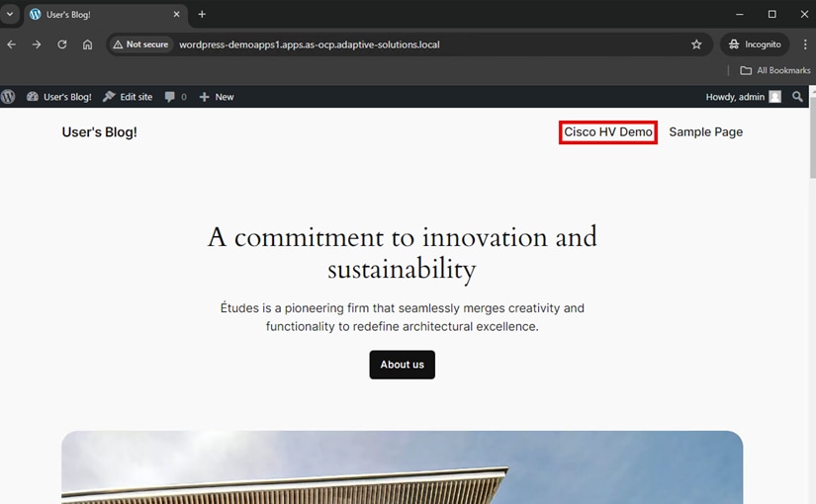Viewport: 816px width, 504px height.
Task: Click the page vertical scrollbar thumb
Action: tap(812, 137)
